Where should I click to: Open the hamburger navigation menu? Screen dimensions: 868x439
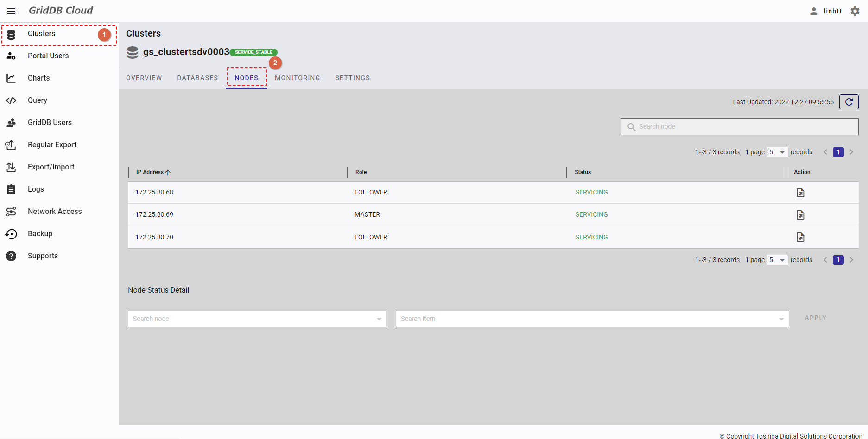click(x=11, y=11)
